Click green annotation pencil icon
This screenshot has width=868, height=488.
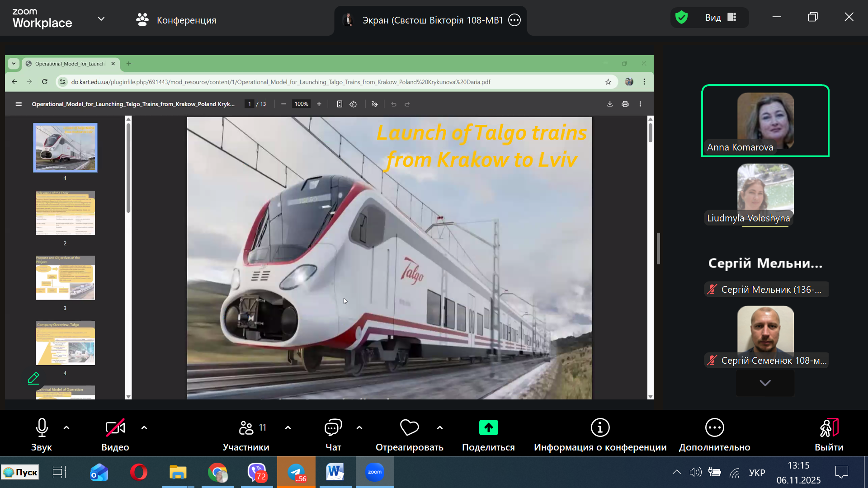tap(33, 378)
